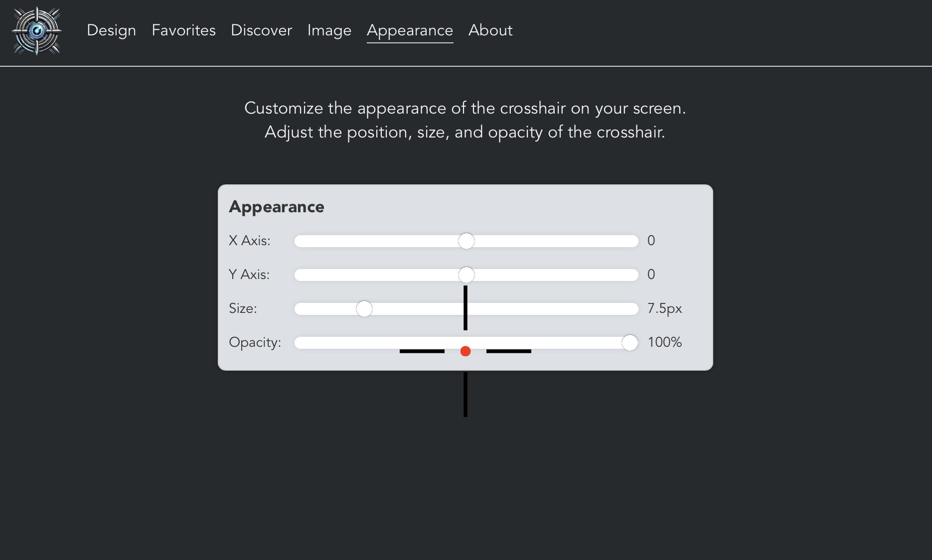
Task: Click the Opacity label text
Action: click(x=255, y=342)
